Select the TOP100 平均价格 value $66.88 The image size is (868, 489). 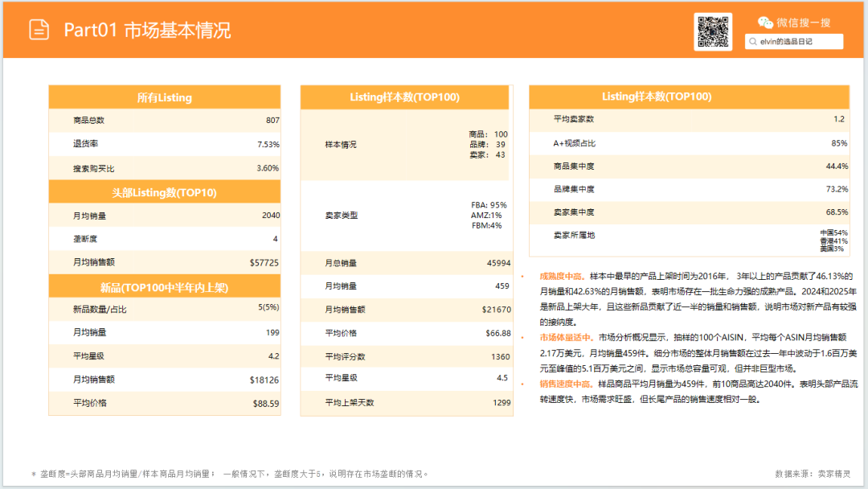[498, 334]
